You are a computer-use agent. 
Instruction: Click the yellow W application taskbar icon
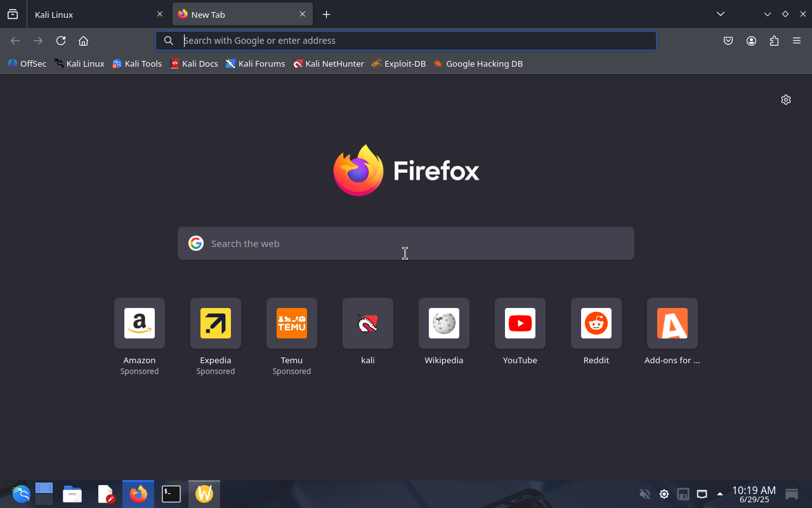pyautogui.click(x=204, y=493)
